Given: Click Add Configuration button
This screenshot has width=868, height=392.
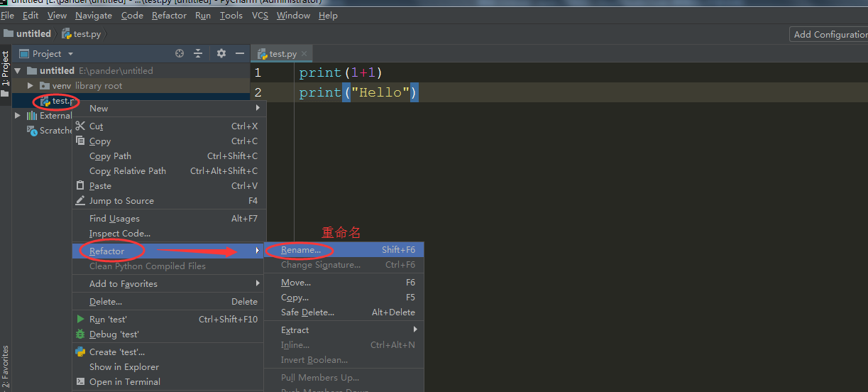Looking at the screenshot, I should tap(829, 34).
